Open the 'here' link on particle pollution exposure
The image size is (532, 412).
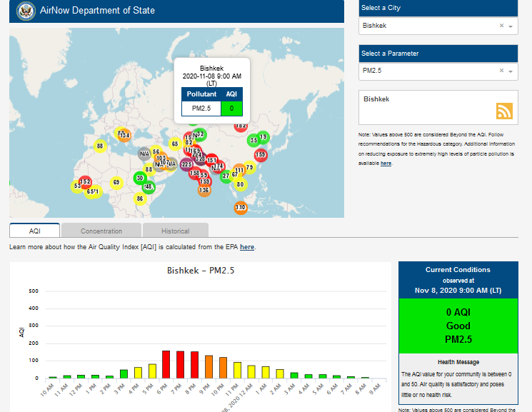(386, 164)
